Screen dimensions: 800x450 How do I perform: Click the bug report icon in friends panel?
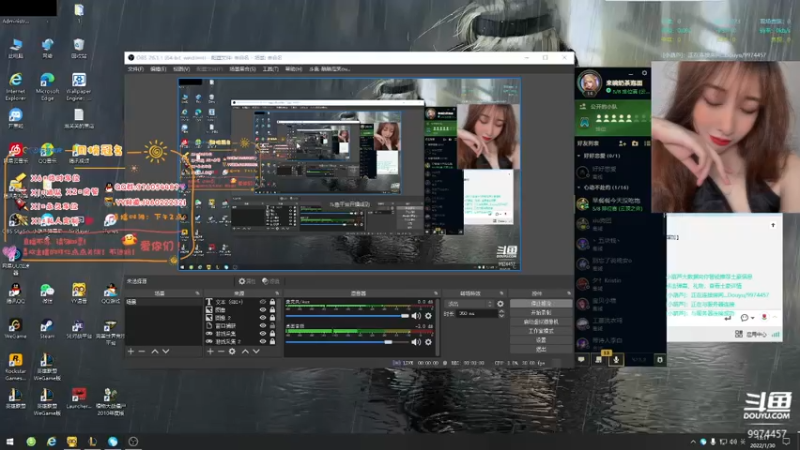(x=660, y=360)
